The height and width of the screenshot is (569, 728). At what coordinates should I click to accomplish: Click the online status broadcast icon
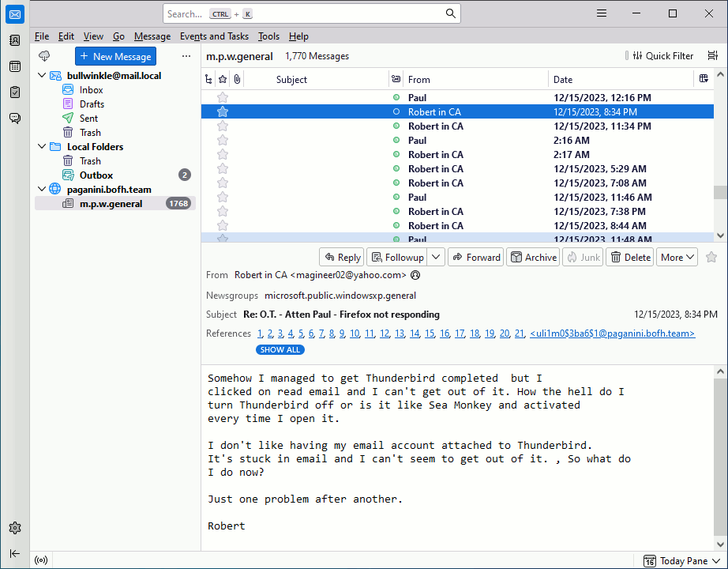click(41, 560)
